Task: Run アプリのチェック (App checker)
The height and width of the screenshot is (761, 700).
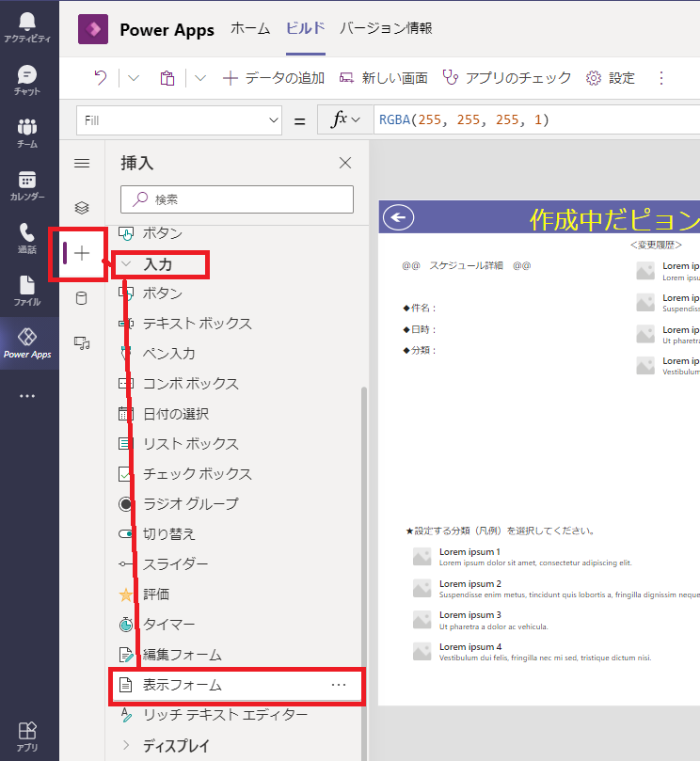Action: click(x=507, y=78)
